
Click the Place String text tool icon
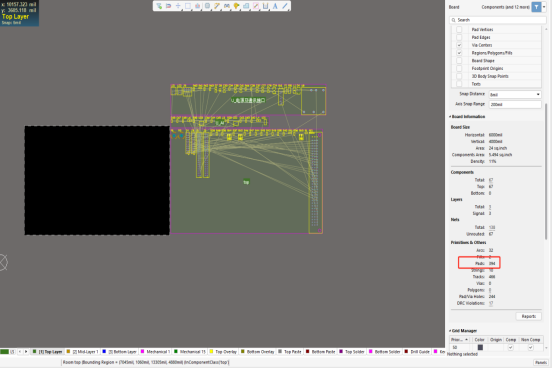[275, 6]
